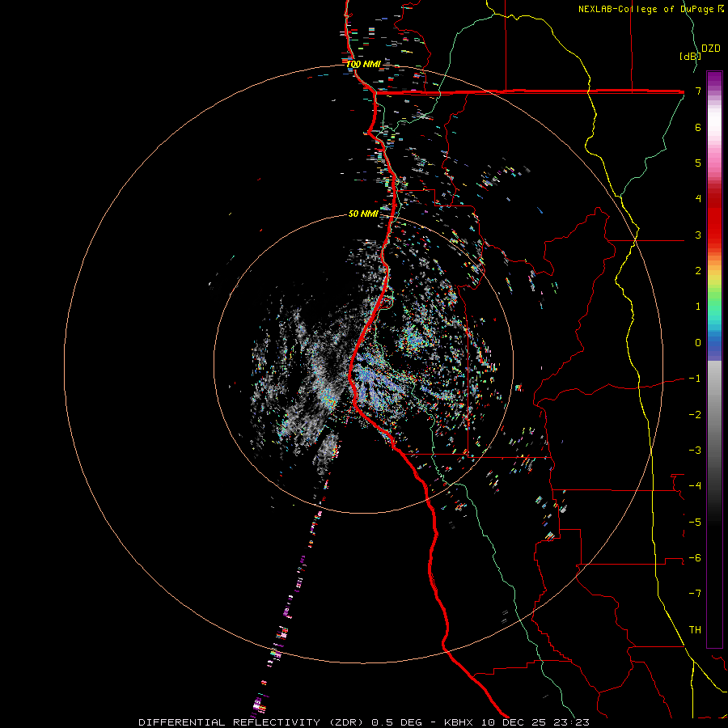The image size is (728, 728).
Task: Click the TH threshold label on scale
Action: point(695,630)
